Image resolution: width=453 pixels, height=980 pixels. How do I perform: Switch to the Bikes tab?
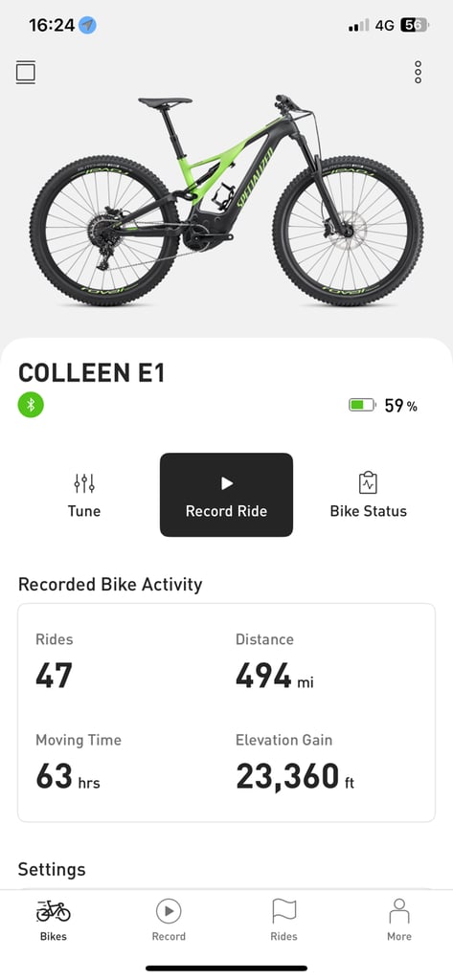click(x=54, y=920)
